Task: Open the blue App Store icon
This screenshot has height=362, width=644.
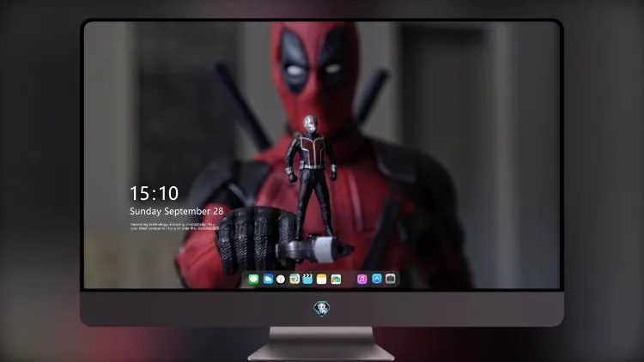Action: 377,279
